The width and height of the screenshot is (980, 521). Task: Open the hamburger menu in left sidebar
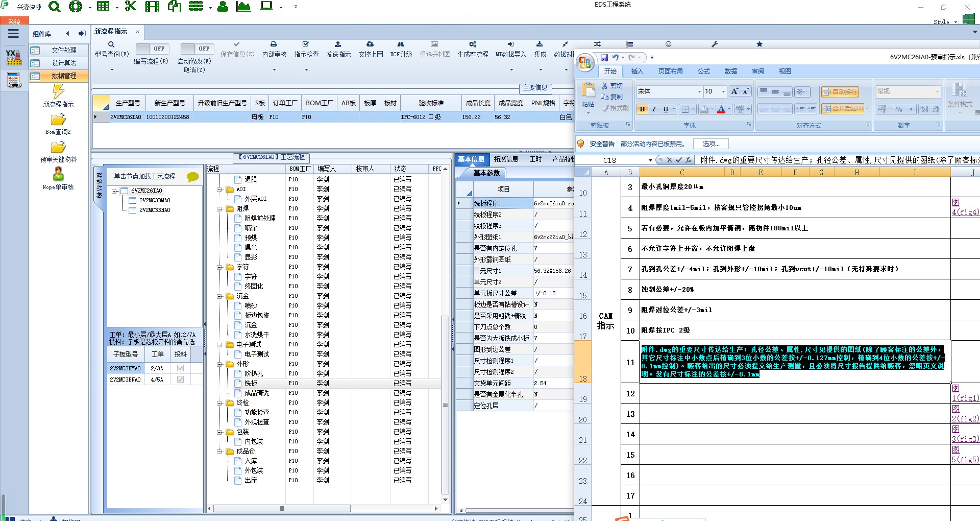tap(13, 34)
